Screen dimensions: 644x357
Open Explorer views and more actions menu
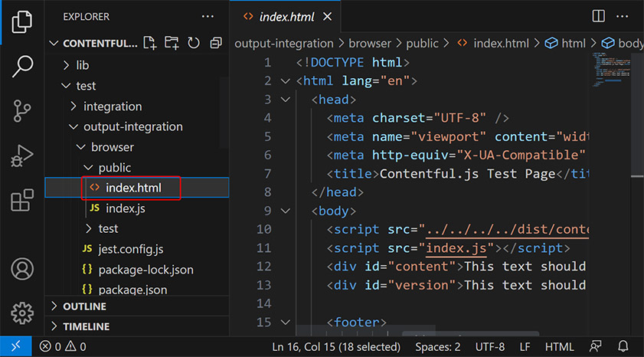[x=208, y=17]
